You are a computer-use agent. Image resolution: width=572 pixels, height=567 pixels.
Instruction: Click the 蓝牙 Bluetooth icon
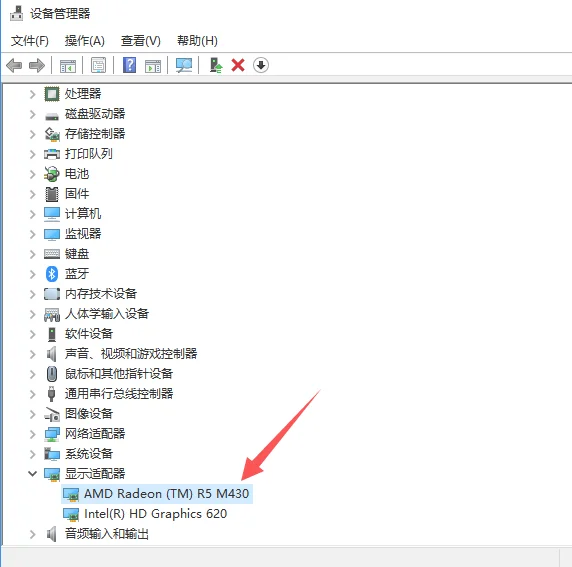click(x=52, y=274)
